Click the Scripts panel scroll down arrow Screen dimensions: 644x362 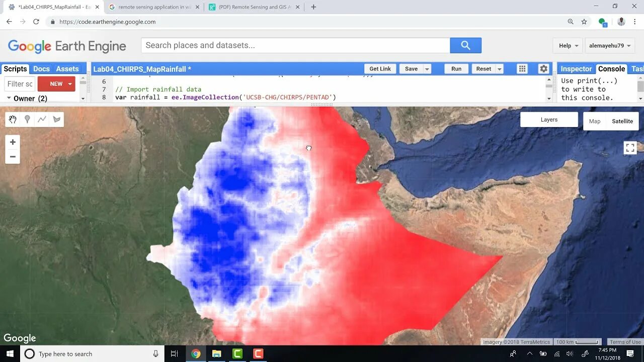[83, 99]
